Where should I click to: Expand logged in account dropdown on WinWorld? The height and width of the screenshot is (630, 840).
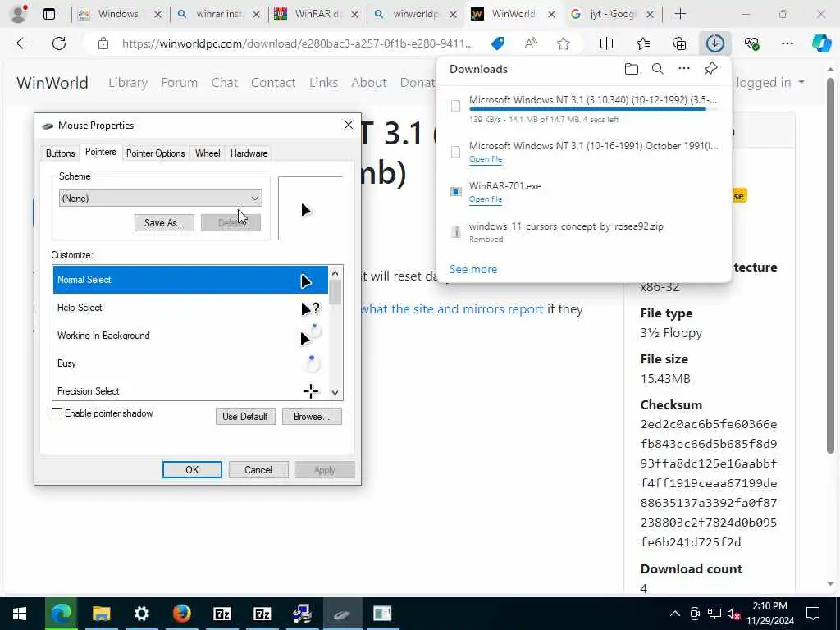pyautogui.click(x=769, y=83)
